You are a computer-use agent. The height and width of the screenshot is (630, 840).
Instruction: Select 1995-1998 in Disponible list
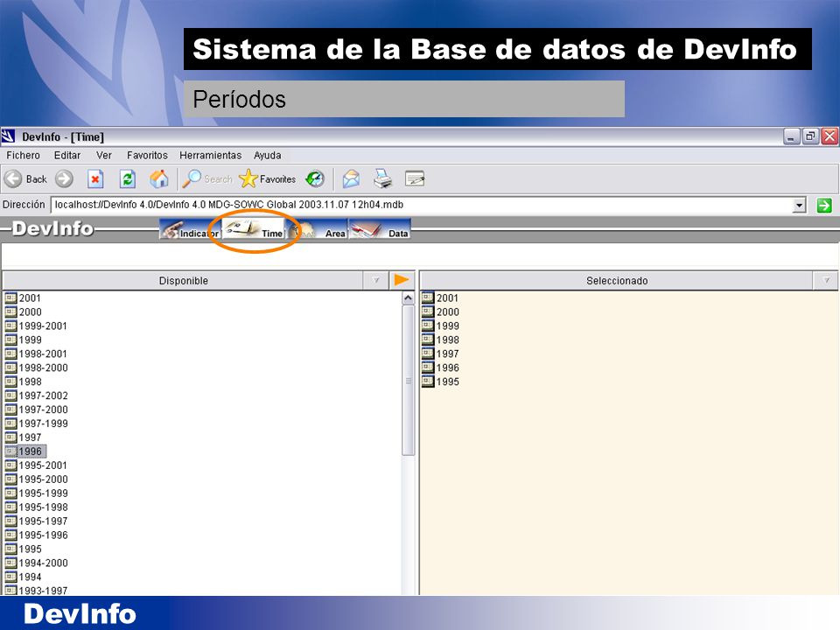click(37, 507)
